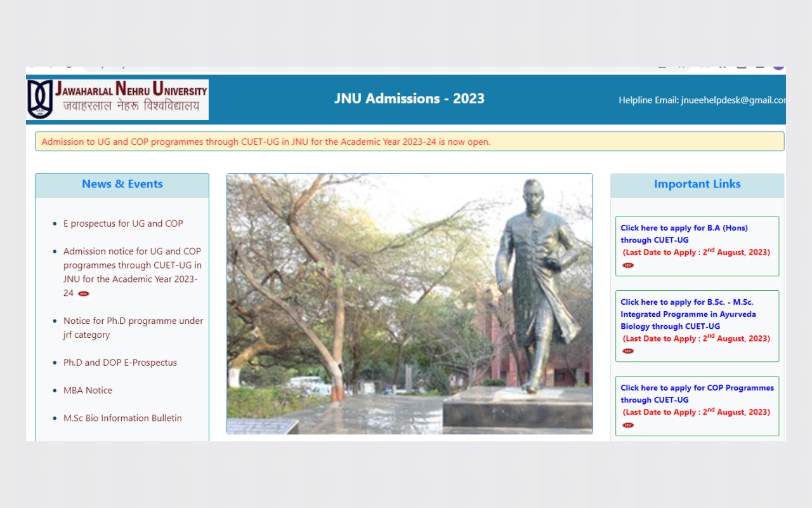812x508 pixels.
Task: Click the Nehru statue campus image
Action: pyautogui.click(x=410, y=304)
